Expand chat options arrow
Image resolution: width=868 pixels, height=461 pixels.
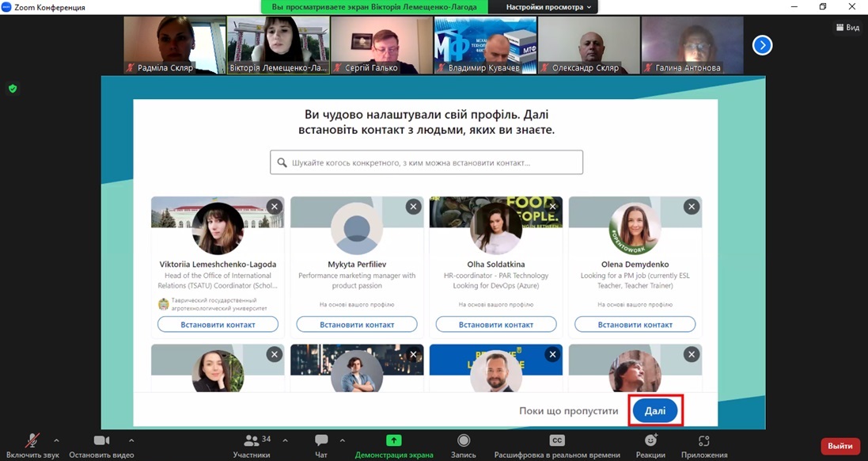point(342,440)
